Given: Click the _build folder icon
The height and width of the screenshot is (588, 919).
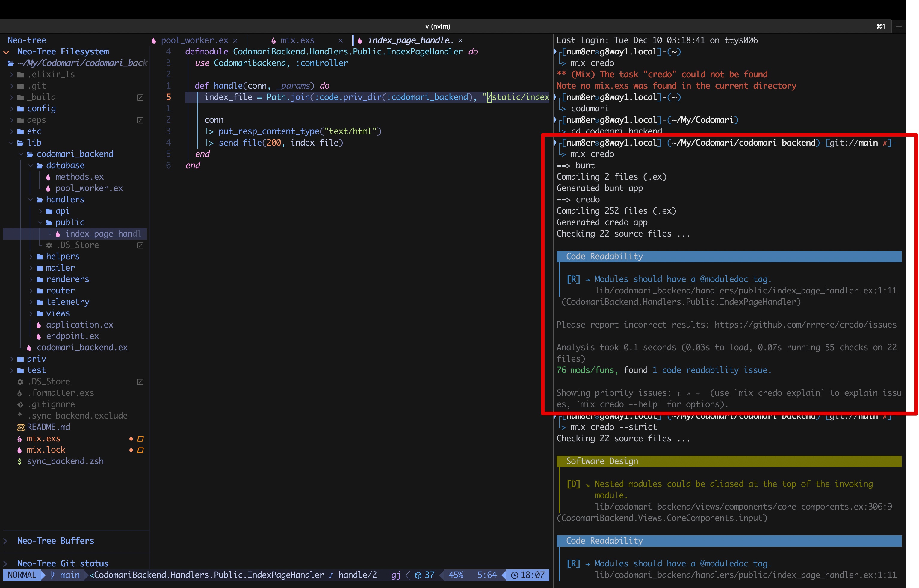Looking at the screenshot, I should point(21,97).
